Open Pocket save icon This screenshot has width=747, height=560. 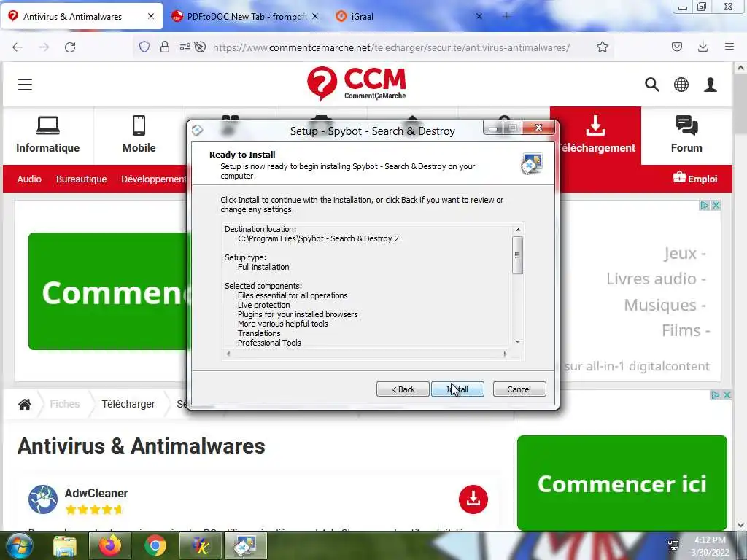[x=677, y=47]
